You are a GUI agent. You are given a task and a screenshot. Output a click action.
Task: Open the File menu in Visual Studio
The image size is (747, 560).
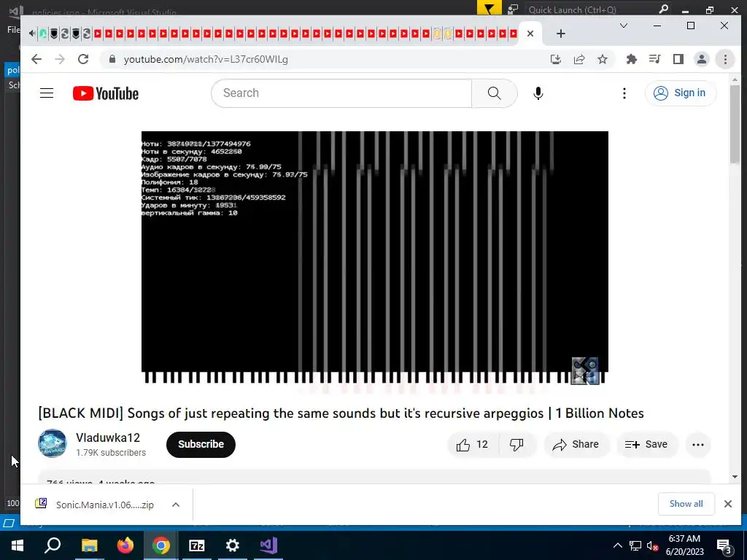click(x=13, y=29)
